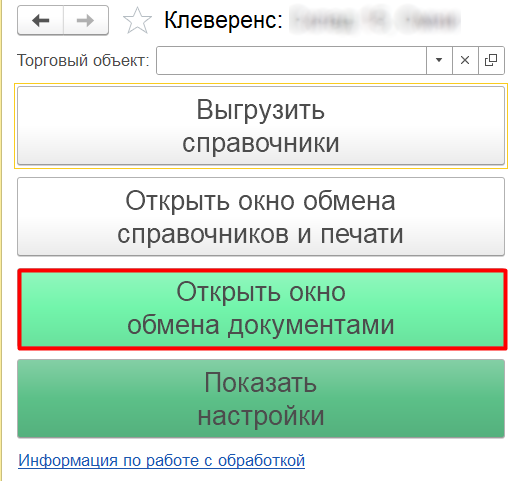The width and height of the screenshot is (514, 481).
Task: Expand the Торговый объект dropdown arrow
Action: pos(439,60)
